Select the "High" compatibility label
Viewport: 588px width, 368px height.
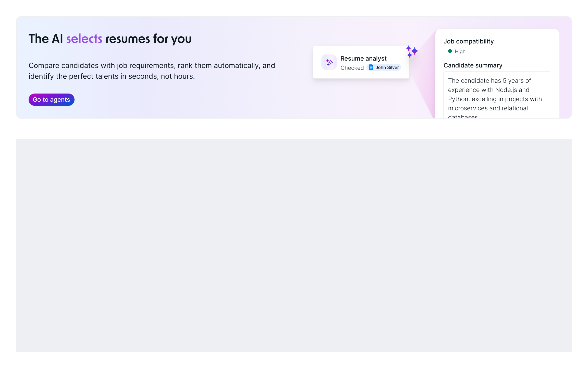(x=460, y=51)
